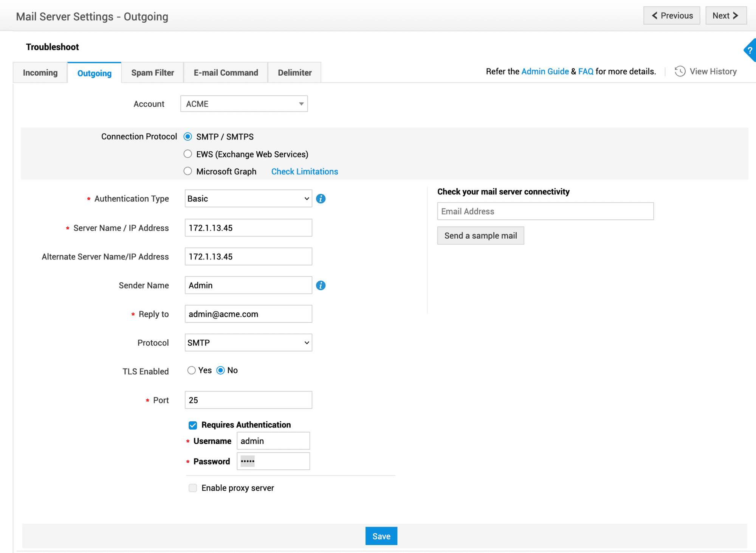756x553 pixels.
Task: Expand the Authentication Type dropdown
Action: coord(248,199)
